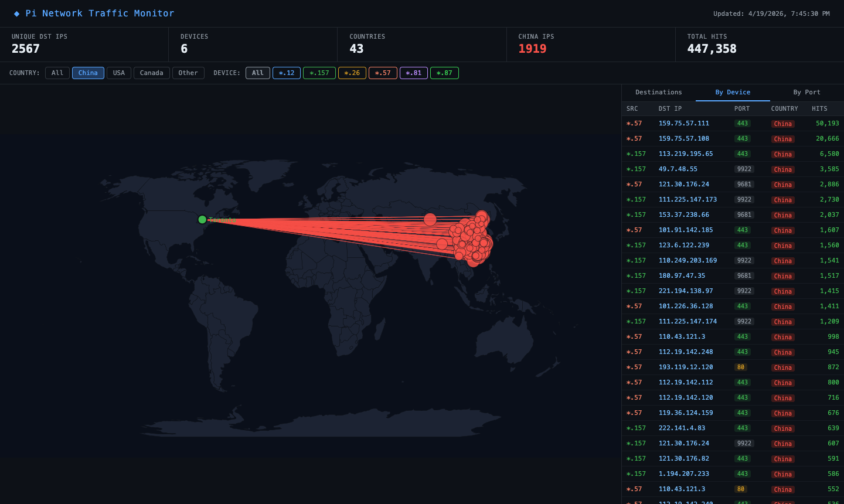Viewport: 844px width, 504px height.
Task: Filter by Canada country
Action: (152, 73)
